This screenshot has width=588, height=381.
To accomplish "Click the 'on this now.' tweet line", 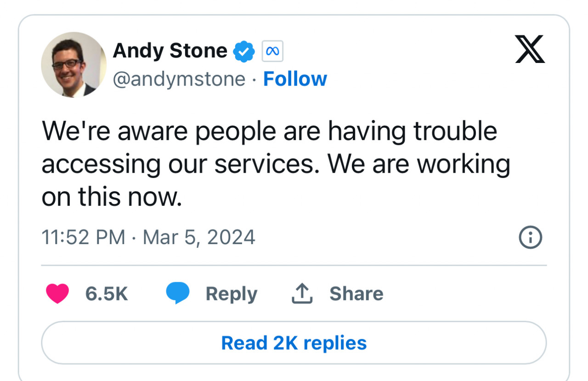I will [x=112, y=197].
